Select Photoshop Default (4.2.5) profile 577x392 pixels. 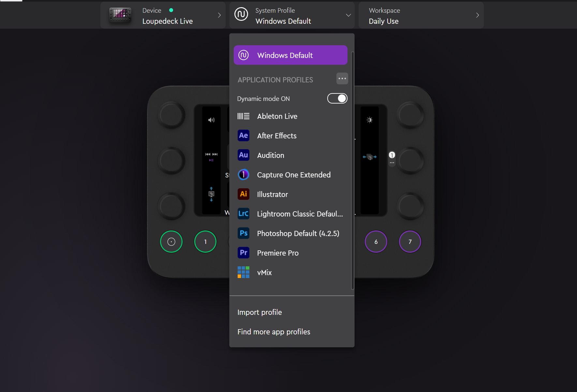[x=290, y=233]
